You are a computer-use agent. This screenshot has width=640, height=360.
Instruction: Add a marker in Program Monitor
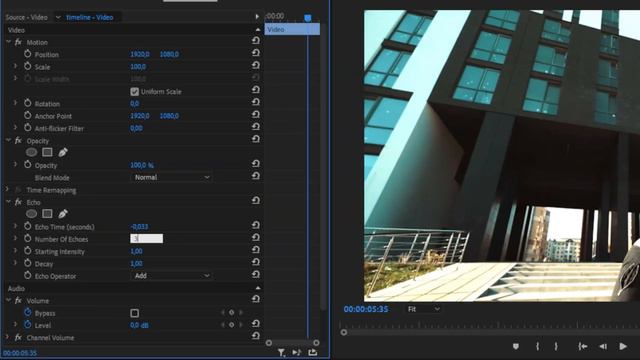(516, 346)
